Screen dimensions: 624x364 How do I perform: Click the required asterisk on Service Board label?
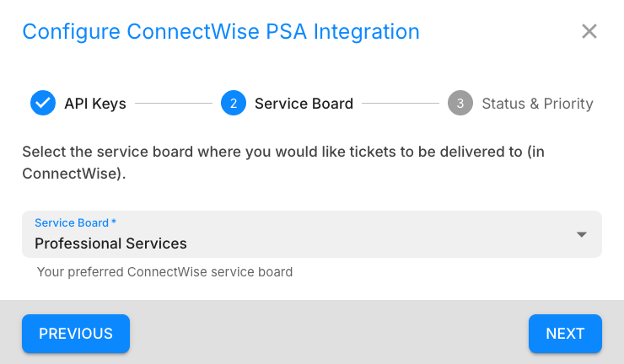pyautogui.click(x=114, y=223)
